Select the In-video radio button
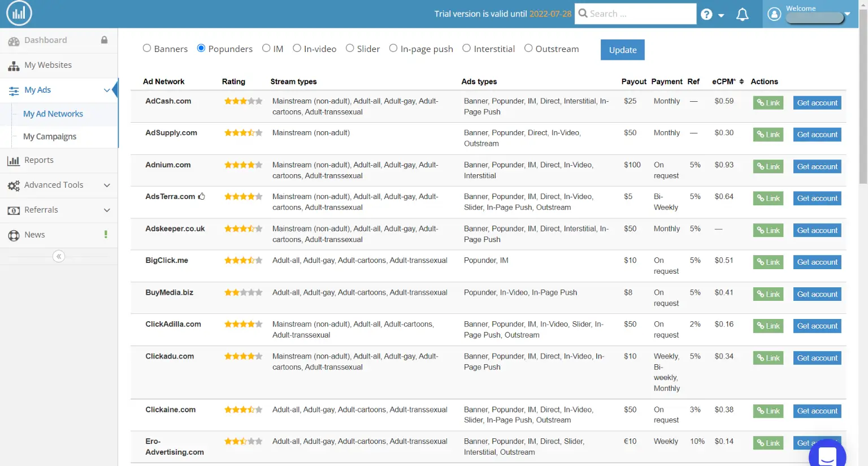868x466 pixels. pos(297,48)
